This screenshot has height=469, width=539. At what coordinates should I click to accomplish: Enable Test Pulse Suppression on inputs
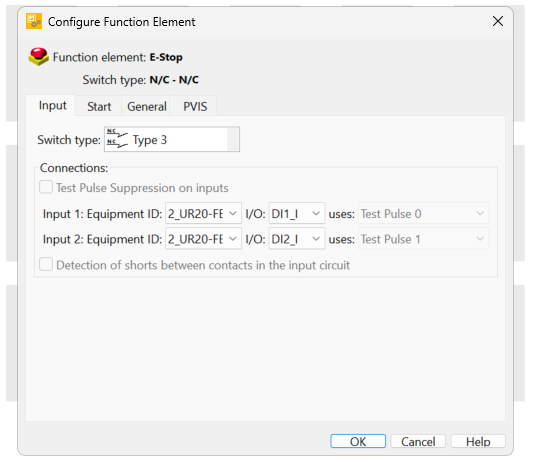click(46, 187)
